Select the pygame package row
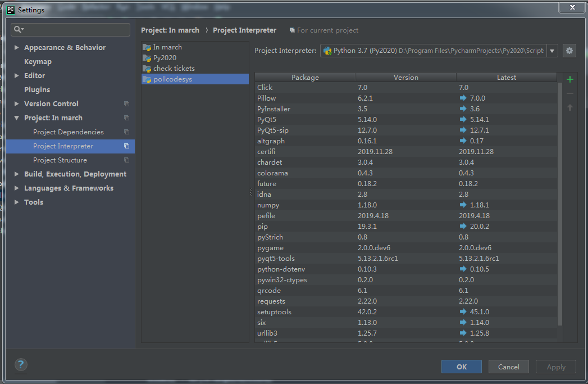This screenshot has width=588, height=384. (x=406, y=248)
